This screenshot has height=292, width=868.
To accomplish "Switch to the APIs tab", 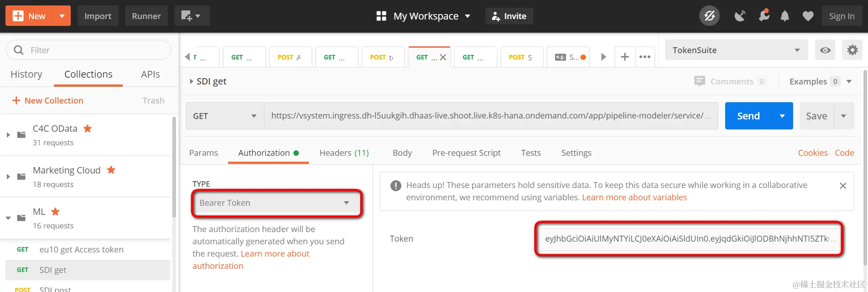I will (x=150, y=74).
